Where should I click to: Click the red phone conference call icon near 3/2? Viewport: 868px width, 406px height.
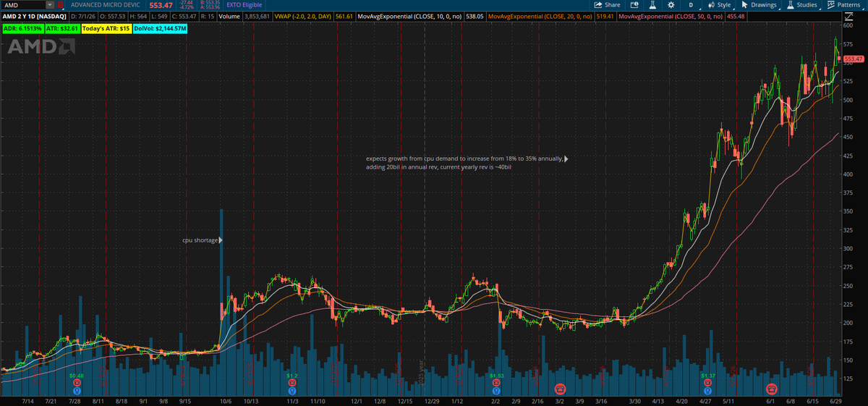[560, 389]
